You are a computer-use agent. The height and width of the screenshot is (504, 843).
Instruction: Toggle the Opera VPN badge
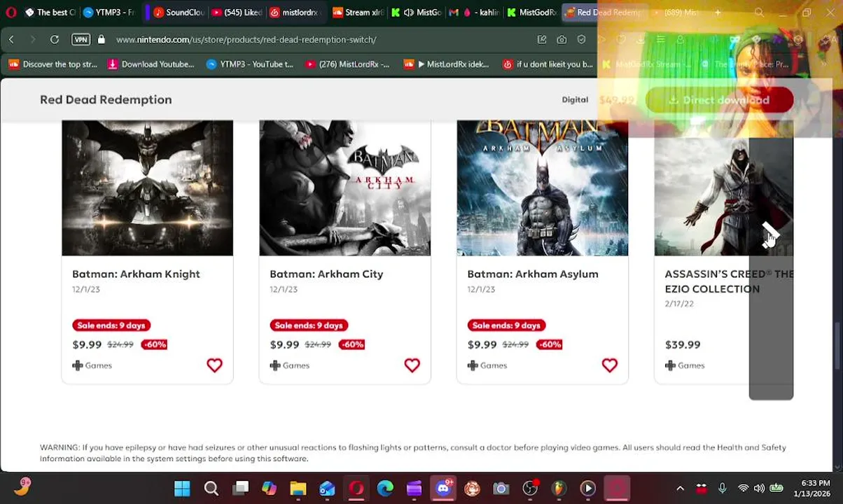pyautogui.click(x=81, y=40)
